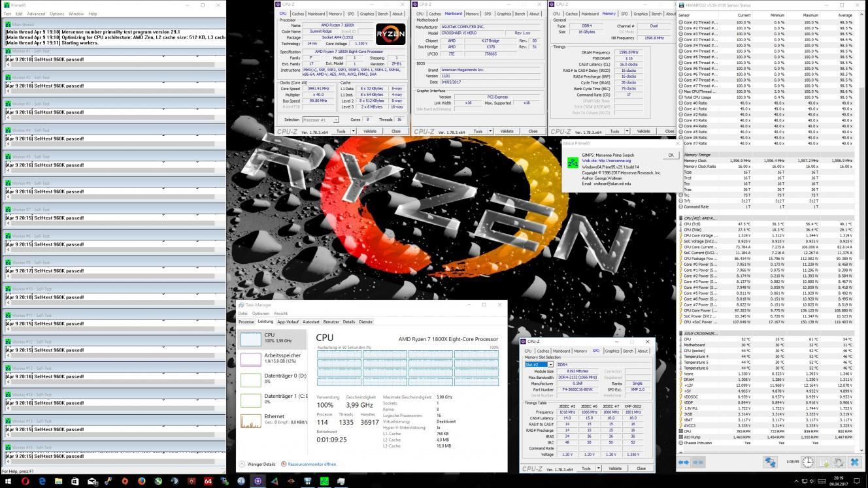Click CPU (Tctl) row in HWiNFO
The image size is (868, 488).
pos(768,224)
